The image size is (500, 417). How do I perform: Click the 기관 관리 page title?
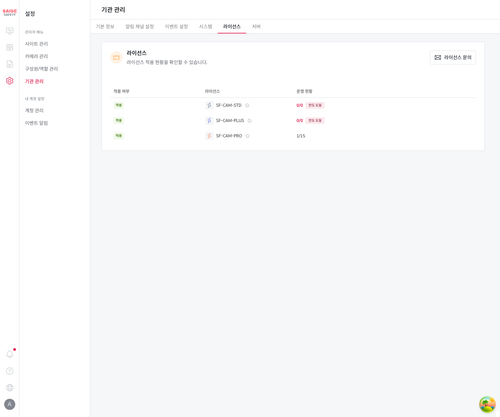pyautogui.click(x=113, y=10)
